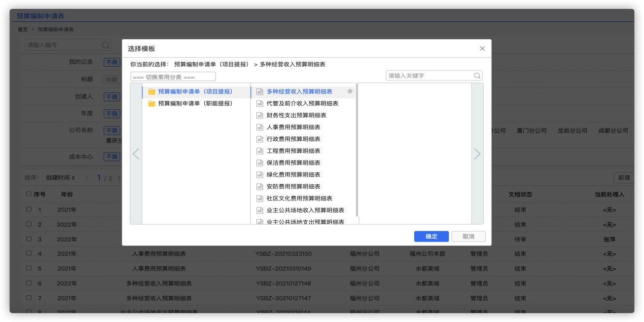Toggle 不限 filter for 年度
644x322 pixels.
tap(111, 114)
